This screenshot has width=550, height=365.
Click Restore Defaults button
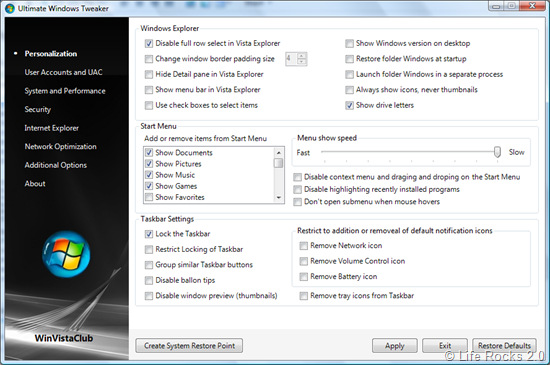[x=504, y=346]
